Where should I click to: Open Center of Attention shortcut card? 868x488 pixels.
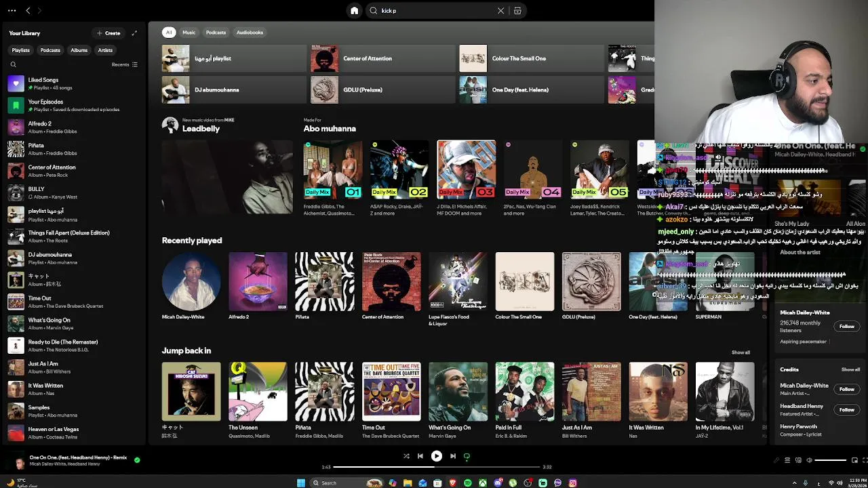click(382, 58)
